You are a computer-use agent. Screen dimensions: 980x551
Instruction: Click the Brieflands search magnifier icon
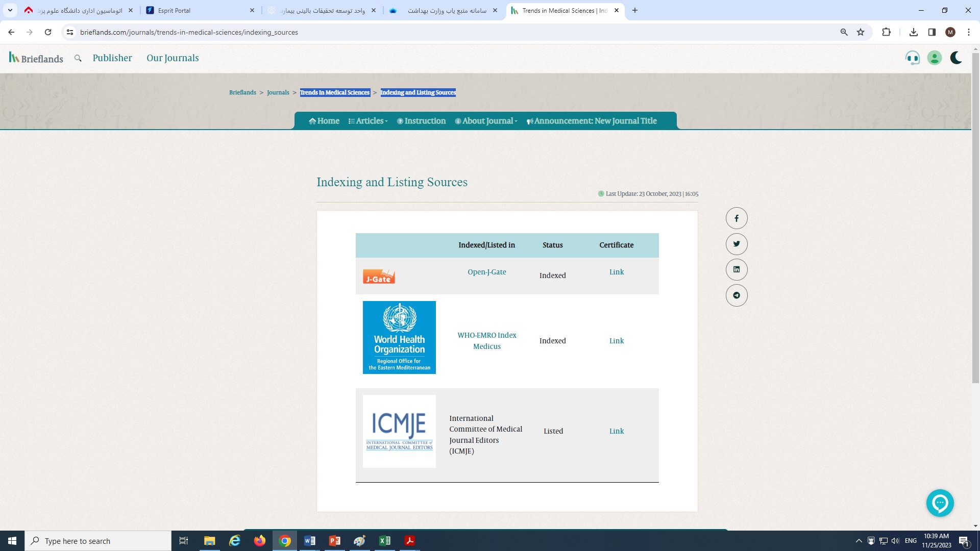(78, 58)
